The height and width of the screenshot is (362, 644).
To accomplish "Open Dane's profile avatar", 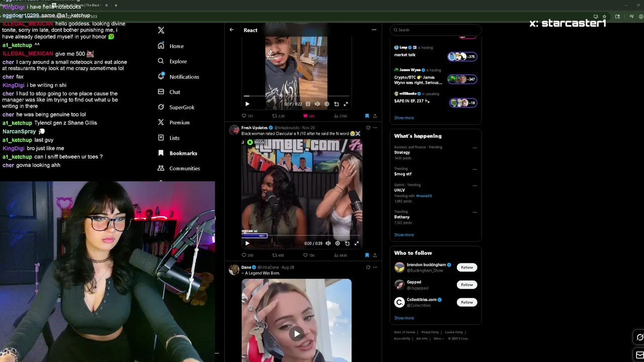I will [234, 270].
